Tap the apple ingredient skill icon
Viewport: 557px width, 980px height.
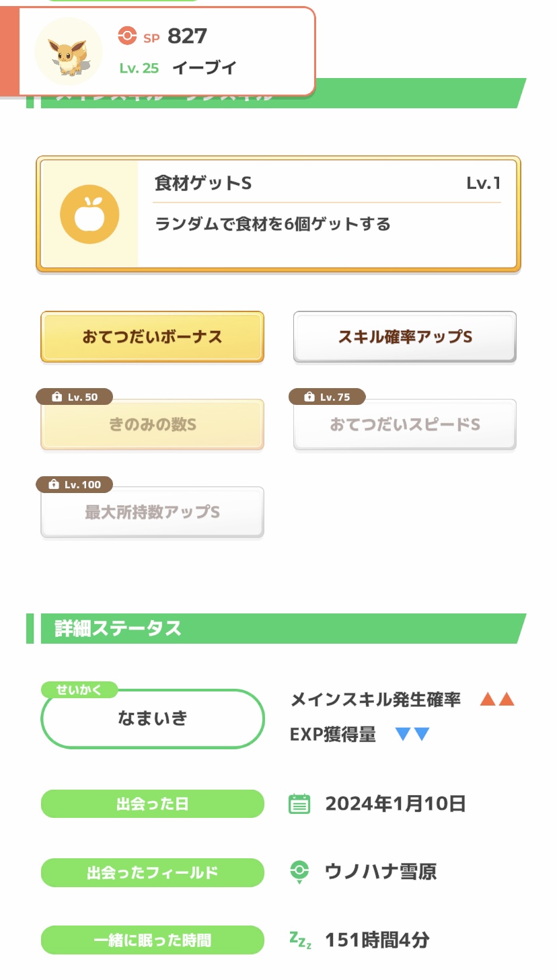pos(89,215)
